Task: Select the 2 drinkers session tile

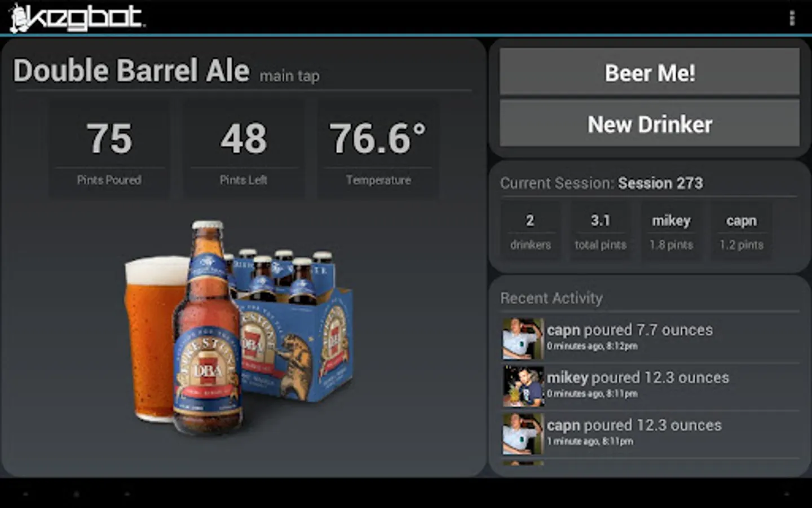Action: (530, 231)
